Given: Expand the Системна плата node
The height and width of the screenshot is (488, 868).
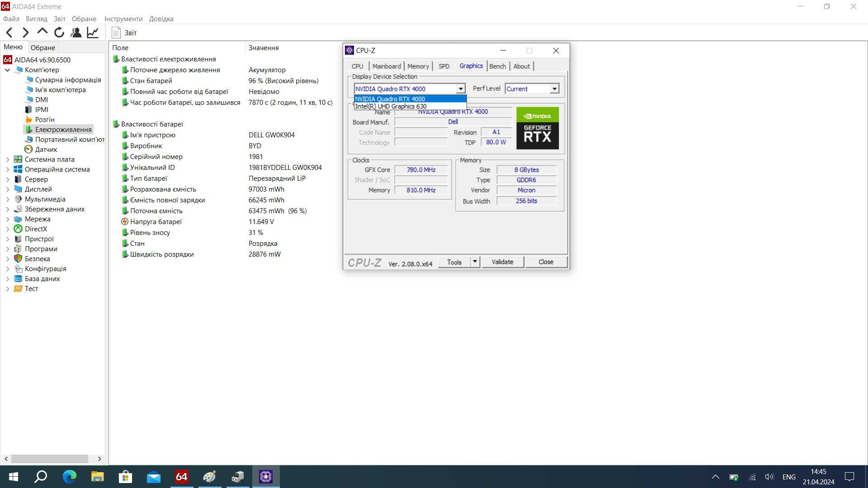Looking at the screenshot, I should pos(7,160).
